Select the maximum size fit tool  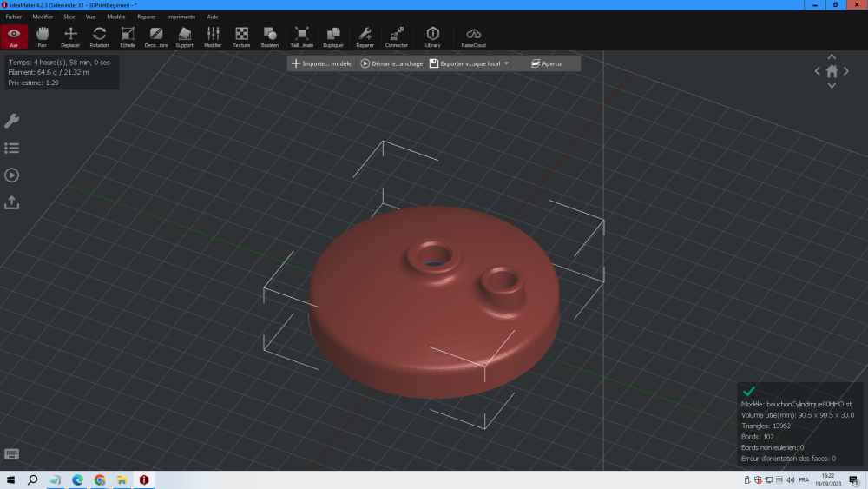tap(302, 36)
